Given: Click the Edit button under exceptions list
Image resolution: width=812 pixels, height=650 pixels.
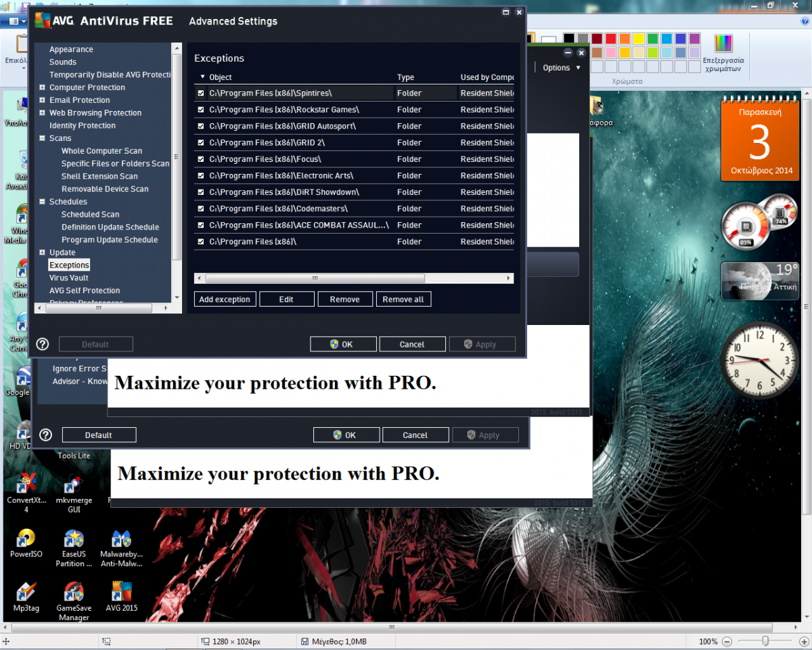Looking at the screenshot, I should click(286, 299).
